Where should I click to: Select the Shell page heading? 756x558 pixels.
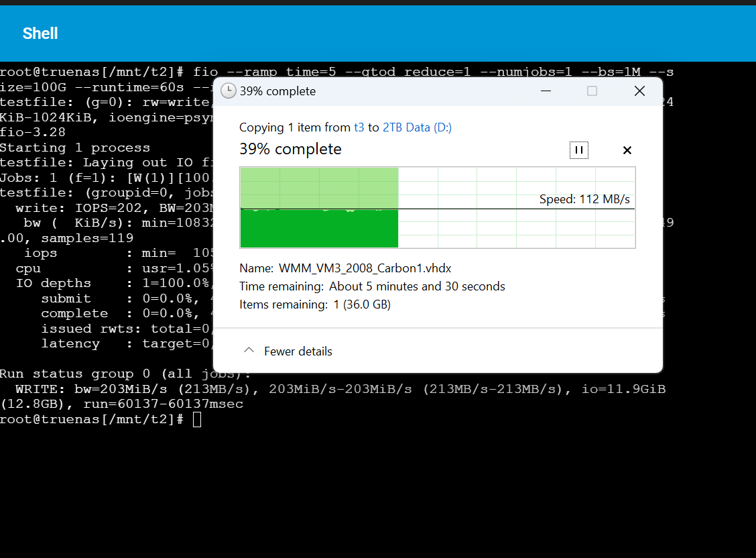point(40,34)
